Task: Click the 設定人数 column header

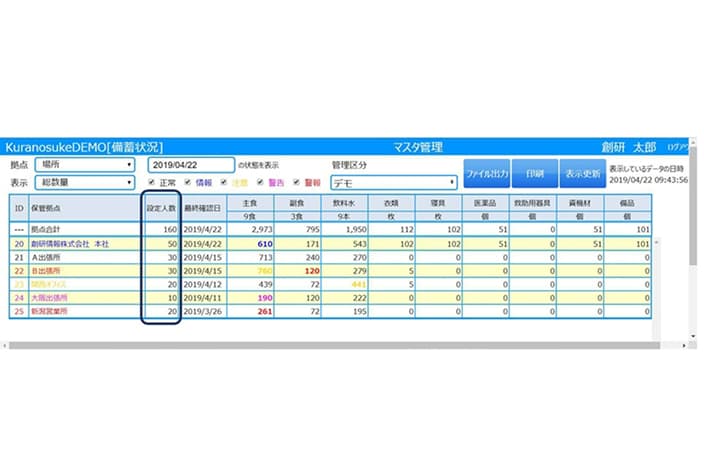Action: tap(161, 208)
